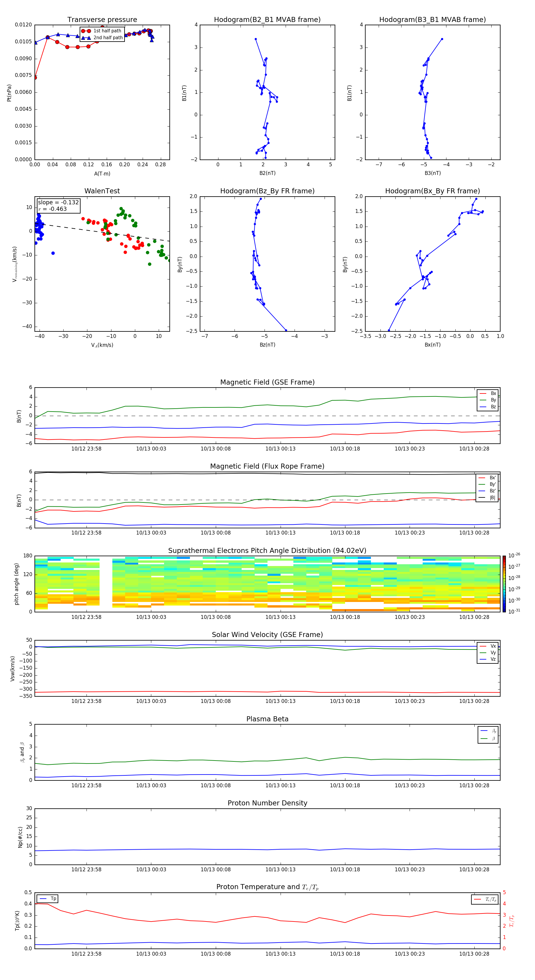The image size is (535, 980).
Task: Click the 'r = -0.463' annotation
Action: point(53,209)
